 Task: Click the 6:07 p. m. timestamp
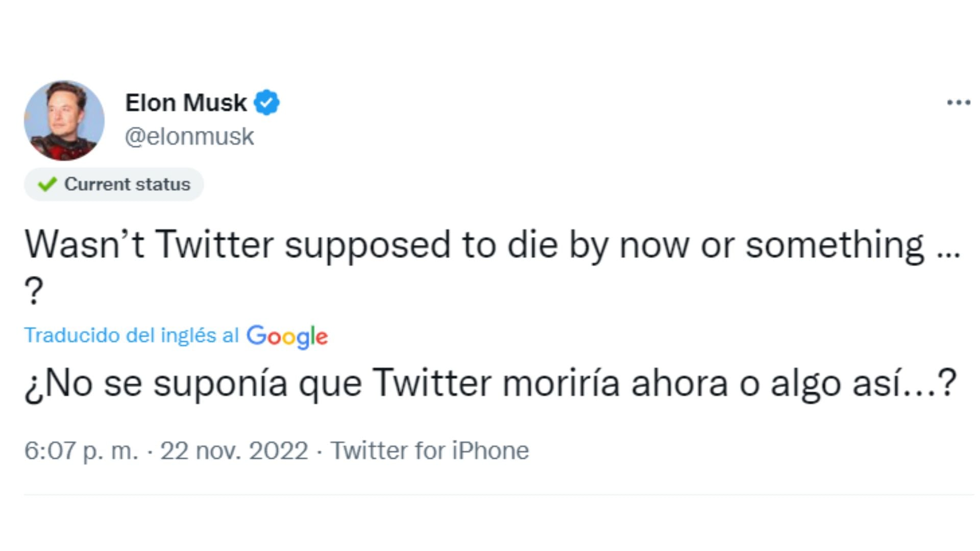81,450
